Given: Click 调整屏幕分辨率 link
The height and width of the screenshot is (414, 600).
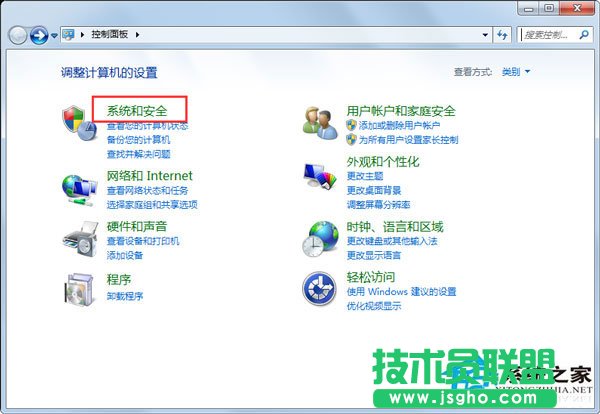Looking at the screenshot, I should [378, 205].
